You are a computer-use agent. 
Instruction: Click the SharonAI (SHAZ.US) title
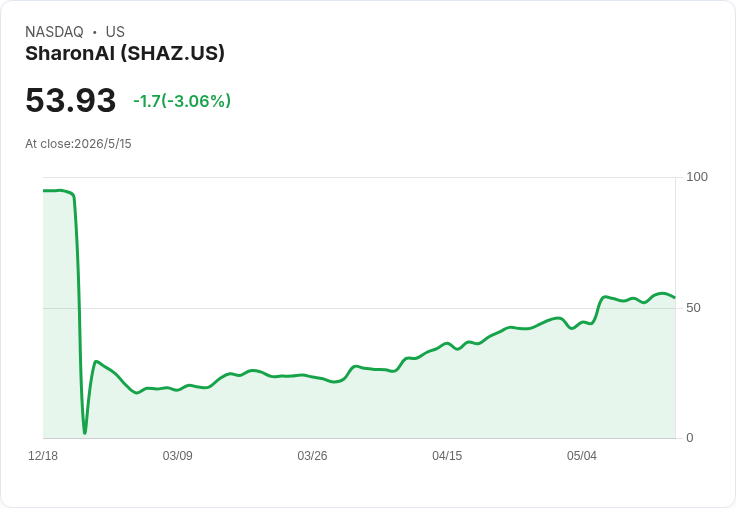pyautogui.click(x=125, y=54)
